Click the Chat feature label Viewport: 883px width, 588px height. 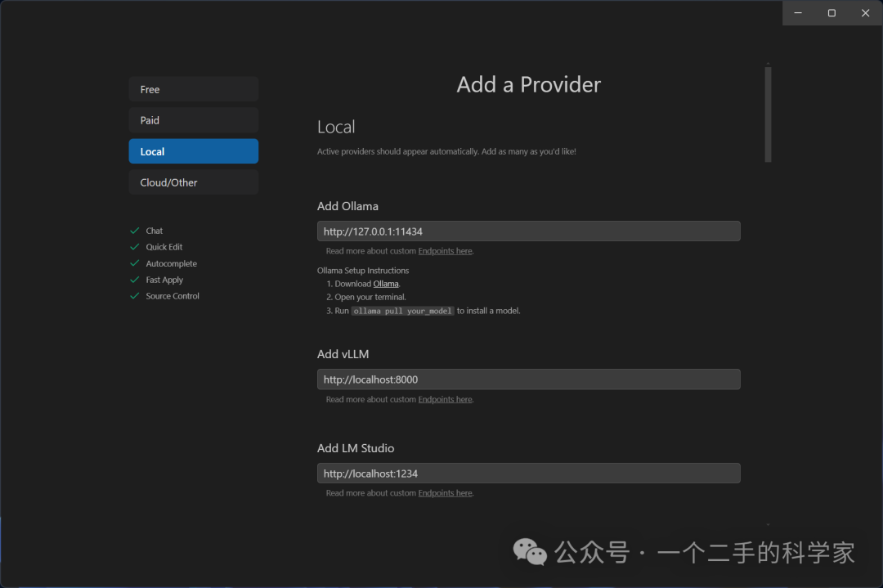(155, 231)
